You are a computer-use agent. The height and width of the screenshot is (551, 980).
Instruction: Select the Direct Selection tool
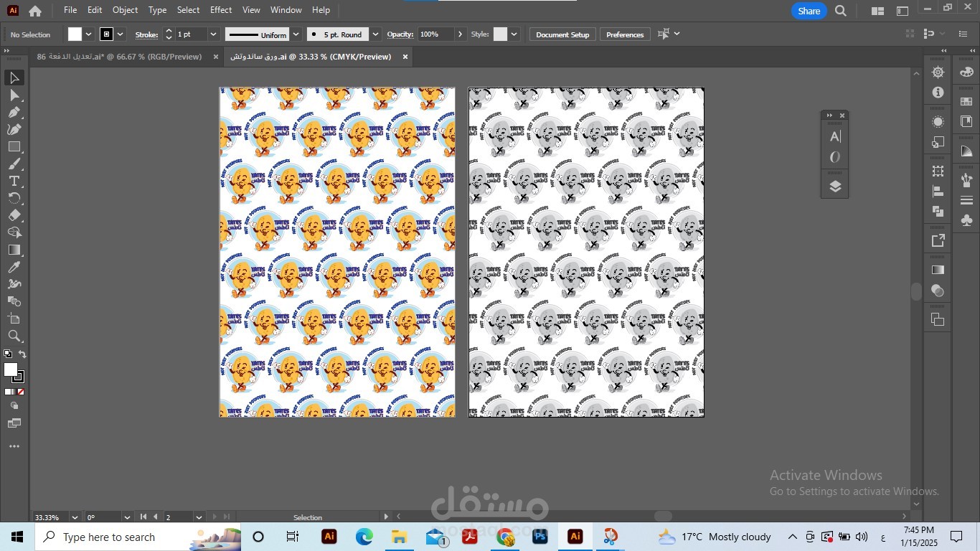(14, 95)
